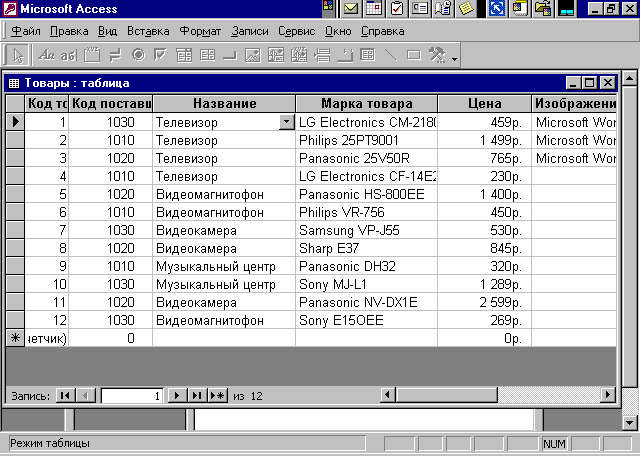
Task: Click cell "Samsung VP-J55"
Action: coord(367,230)
